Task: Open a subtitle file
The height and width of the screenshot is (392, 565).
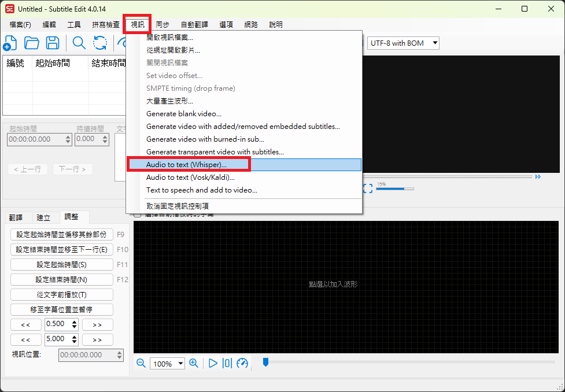Action: pyautogui.click(x=31, y=43)
